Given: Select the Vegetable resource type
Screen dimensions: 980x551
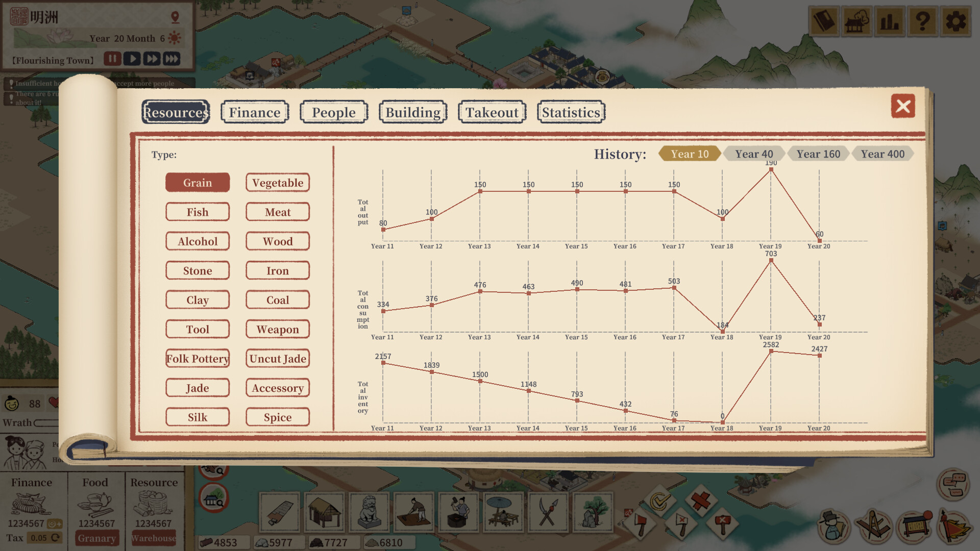Looking at the screenshot, I should 277,182.
